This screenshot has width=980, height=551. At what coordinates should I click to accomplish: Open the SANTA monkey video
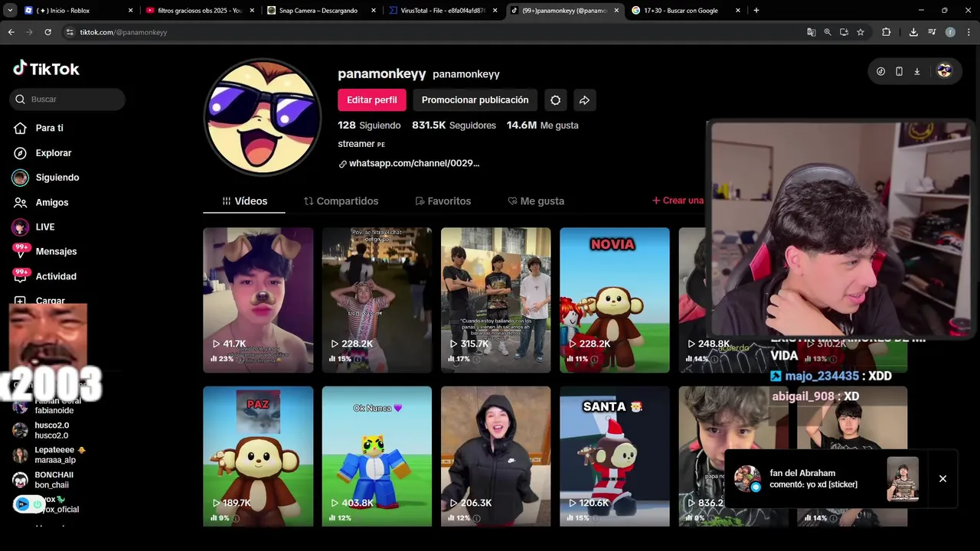615,456
